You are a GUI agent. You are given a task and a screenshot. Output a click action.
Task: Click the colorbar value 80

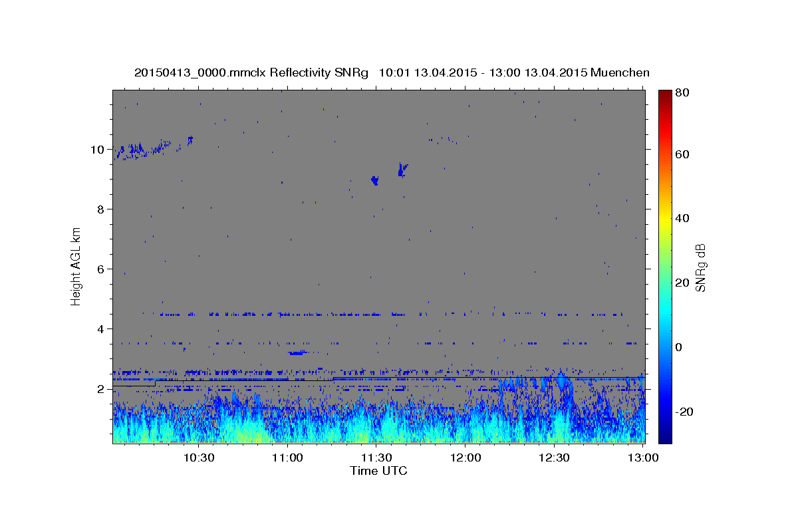682,93
